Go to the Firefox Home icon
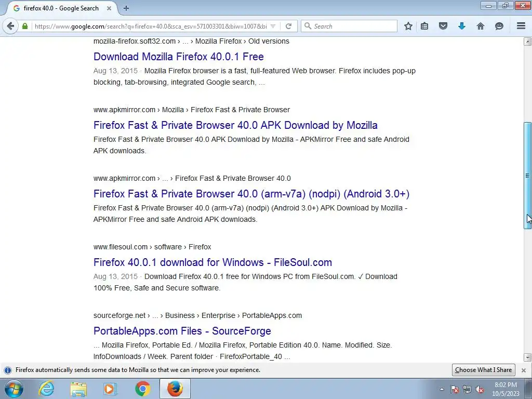Image resolution: width=532 pixels, height=399 pixels. pyautogui.click(x=481, y=26)
